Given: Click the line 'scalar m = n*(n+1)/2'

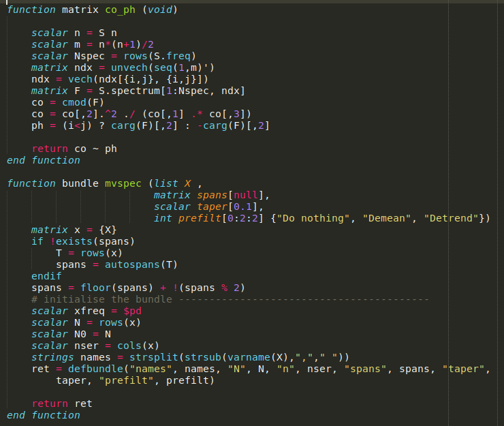Looking at the screenshot, I should (x=93, y=44).
